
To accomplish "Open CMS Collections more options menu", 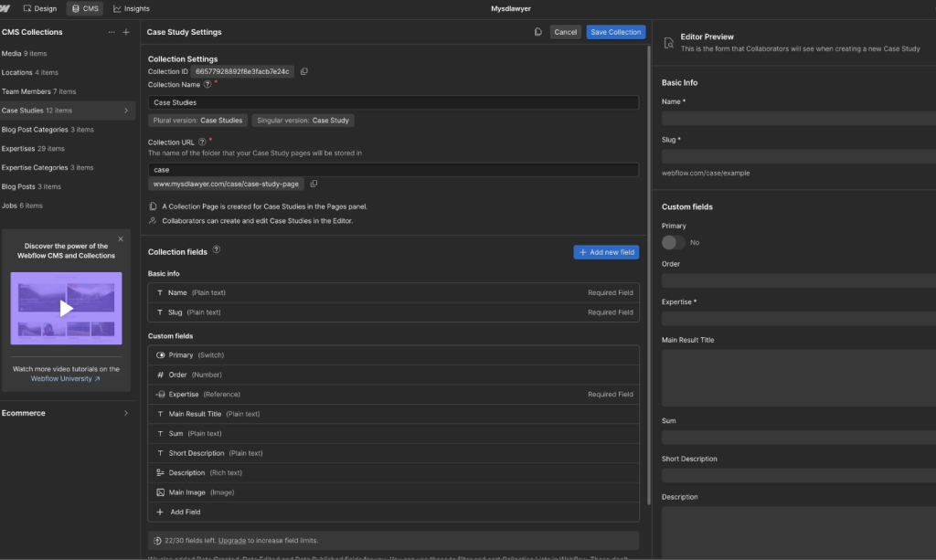I will click(x=112, y=32).
